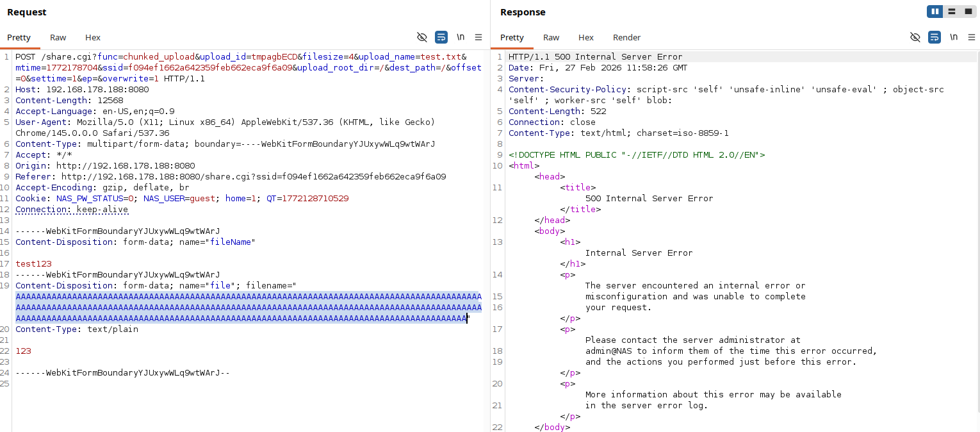Click 'in the server error log.' text
Viewport: 980px width, 432px height.
coord(647,405)
